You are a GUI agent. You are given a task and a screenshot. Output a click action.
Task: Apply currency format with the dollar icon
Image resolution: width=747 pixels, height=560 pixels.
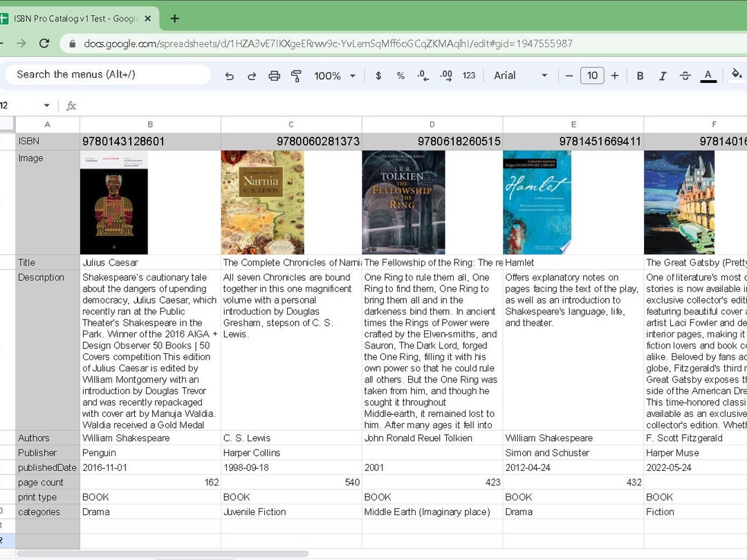click(x=378, y=76)
